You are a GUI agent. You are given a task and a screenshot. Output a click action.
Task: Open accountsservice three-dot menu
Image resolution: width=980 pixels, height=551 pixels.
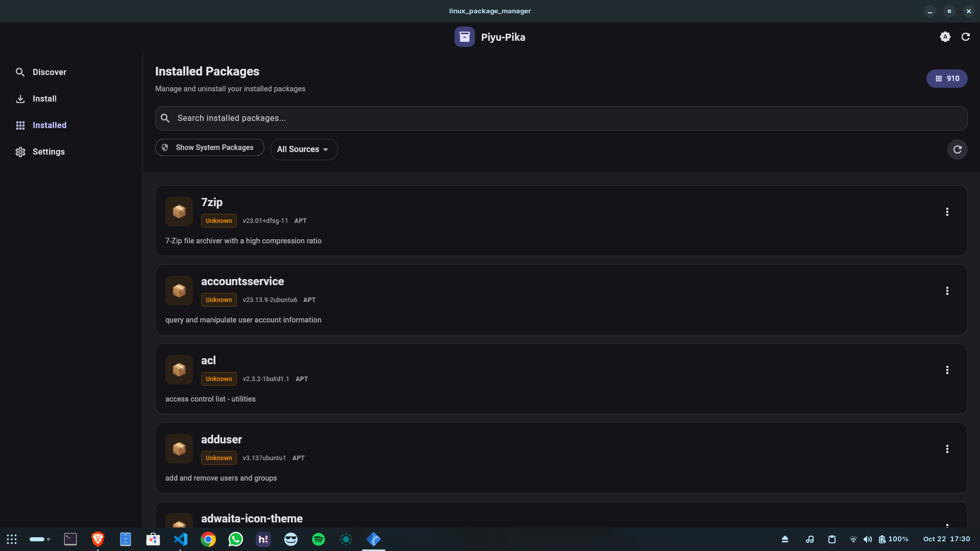coord(947,291)
